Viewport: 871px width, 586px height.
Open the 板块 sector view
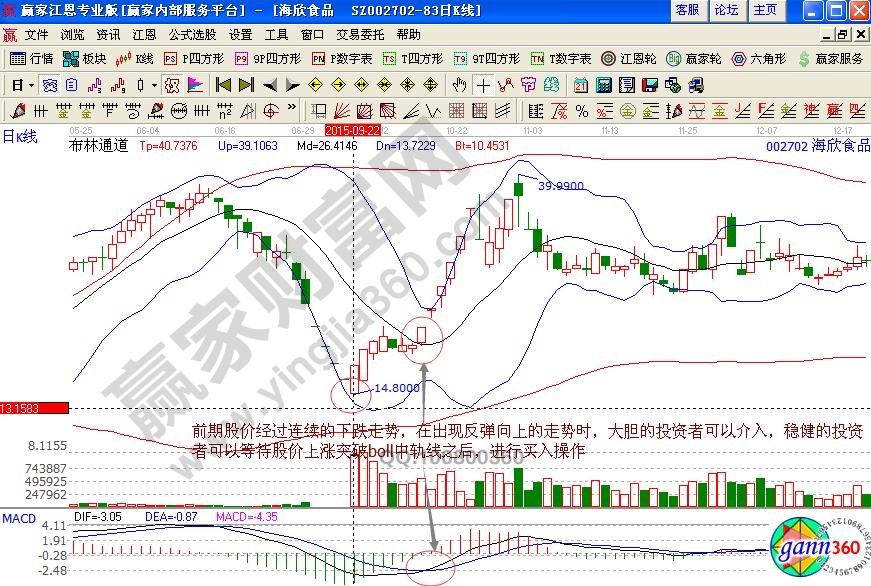click(84, 58)
